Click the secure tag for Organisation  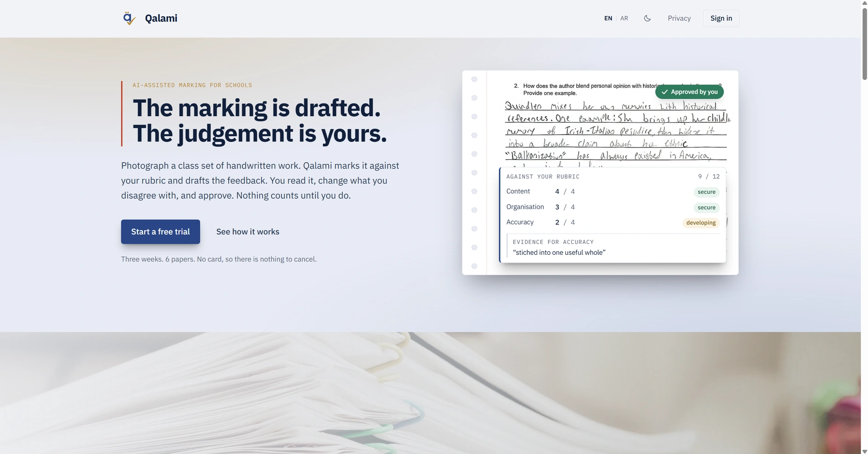coord(706,207)
